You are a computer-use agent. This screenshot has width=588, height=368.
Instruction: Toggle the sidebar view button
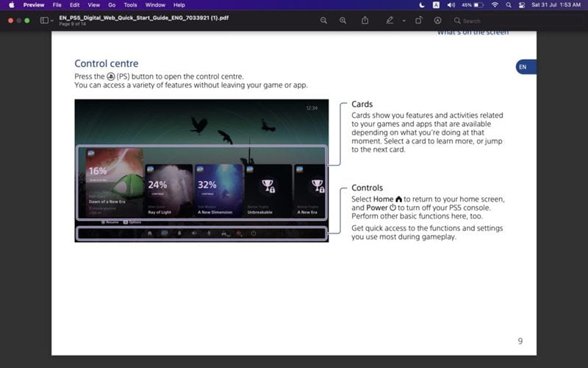tap(44, 21)
